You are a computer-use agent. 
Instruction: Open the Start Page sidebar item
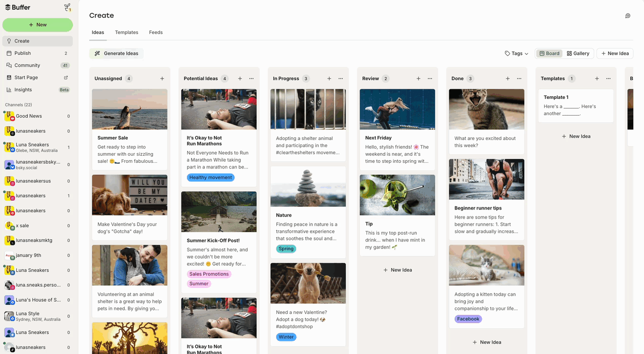point(38,78)
